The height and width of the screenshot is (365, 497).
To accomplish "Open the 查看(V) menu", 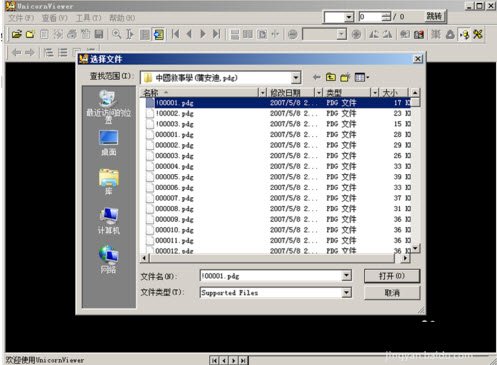I will click(55, 18).
